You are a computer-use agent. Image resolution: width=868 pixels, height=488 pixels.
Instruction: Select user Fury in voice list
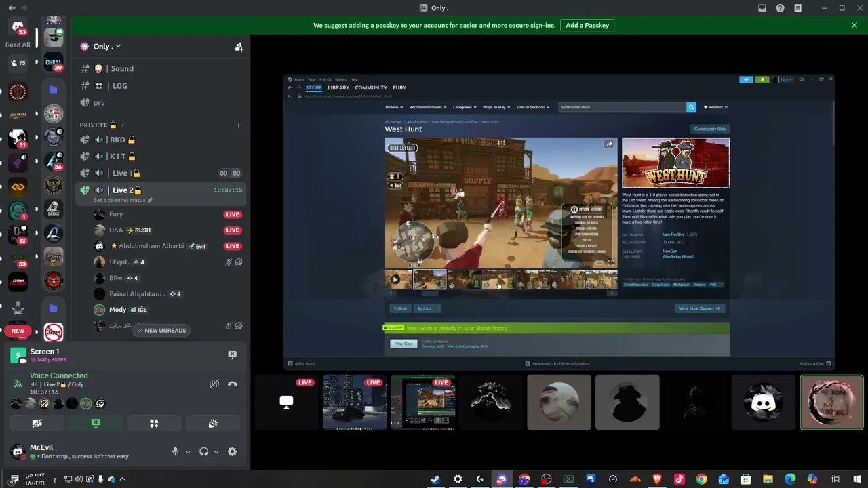click(x=116, y=214)
